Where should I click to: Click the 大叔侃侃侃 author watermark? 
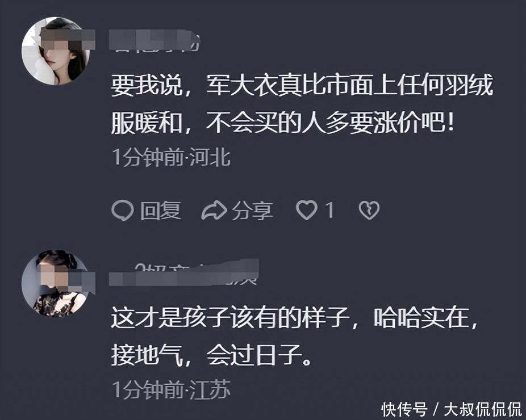[483, 409]
